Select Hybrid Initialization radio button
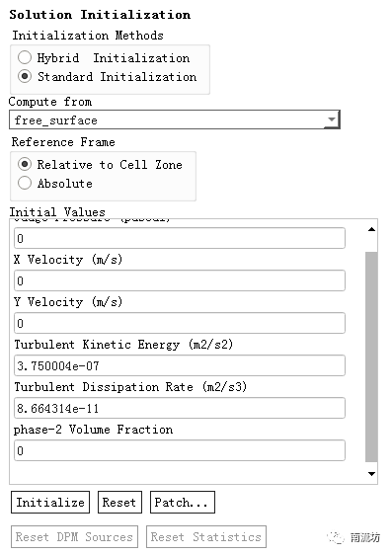This screenshot has height=555, width=392. click(25, 57)
